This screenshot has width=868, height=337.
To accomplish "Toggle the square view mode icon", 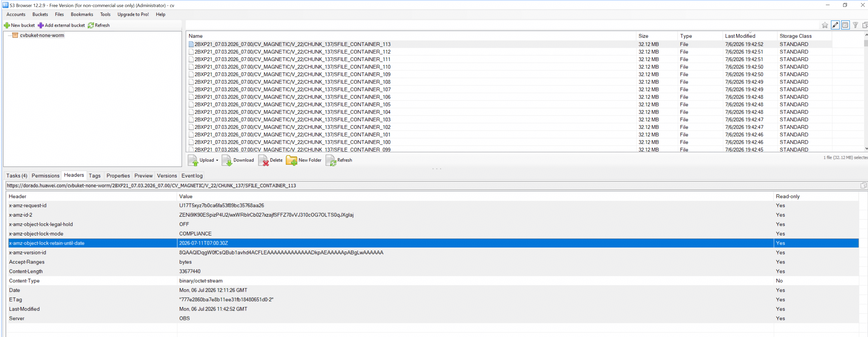I will click(x=845, y=25).
